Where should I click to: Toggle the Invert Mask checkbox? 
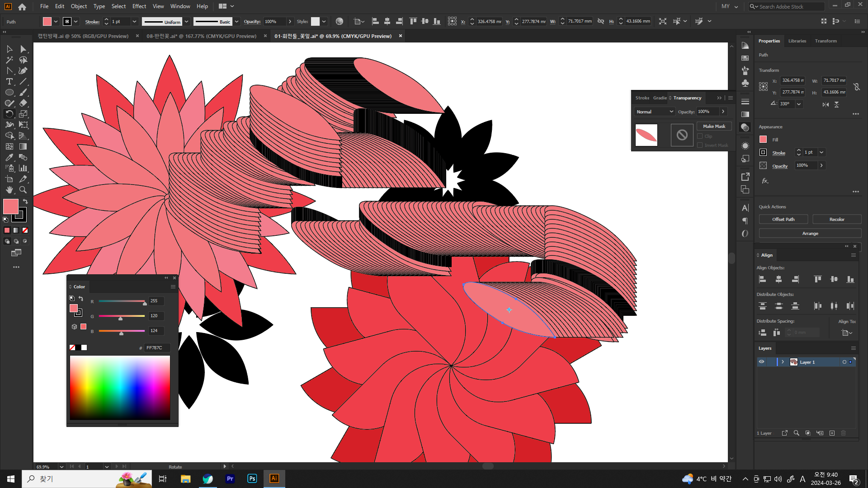(700, 145)
